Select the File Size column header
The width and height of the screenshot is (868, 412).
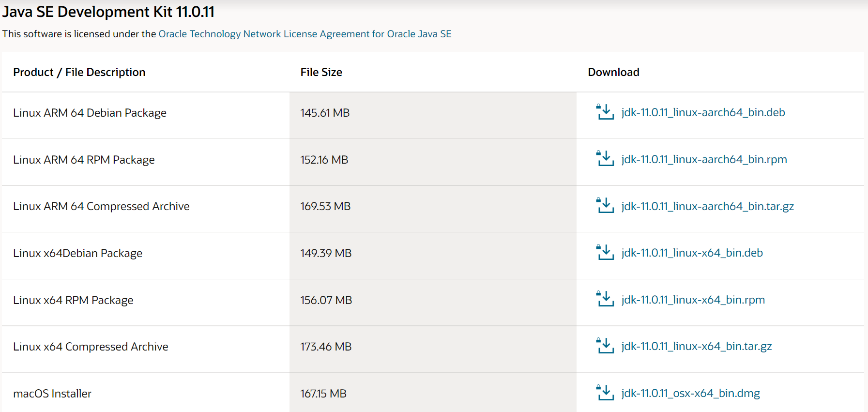(321, 72)
